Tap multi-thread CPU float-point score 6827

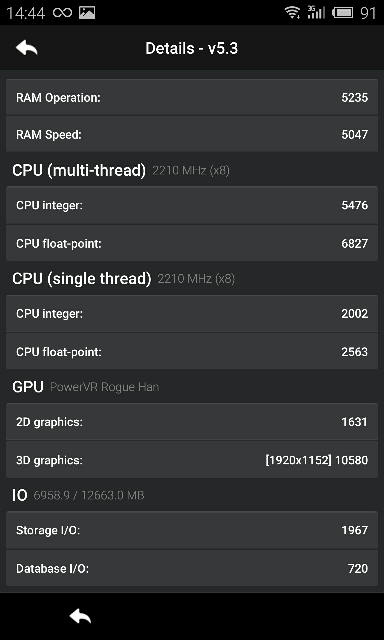(x=355, y=244)
